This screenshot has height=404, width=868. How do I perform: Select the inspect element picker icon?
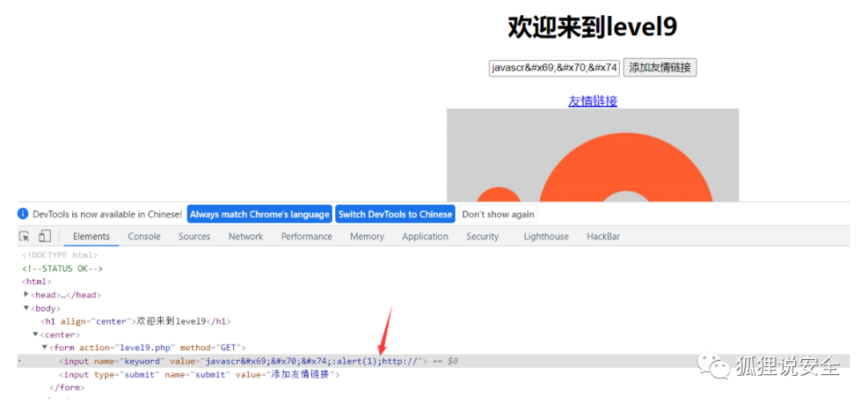(x=24, y=236)
